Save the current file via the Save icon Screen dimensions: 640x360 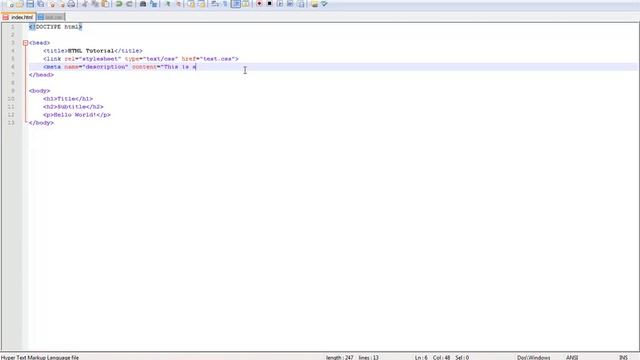tap(30, 4)
